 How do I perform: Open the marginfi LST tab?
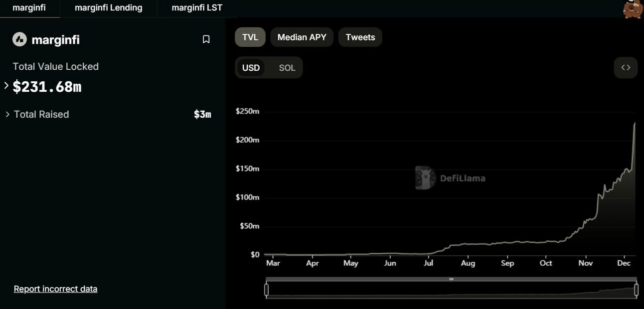coord(197,8)
